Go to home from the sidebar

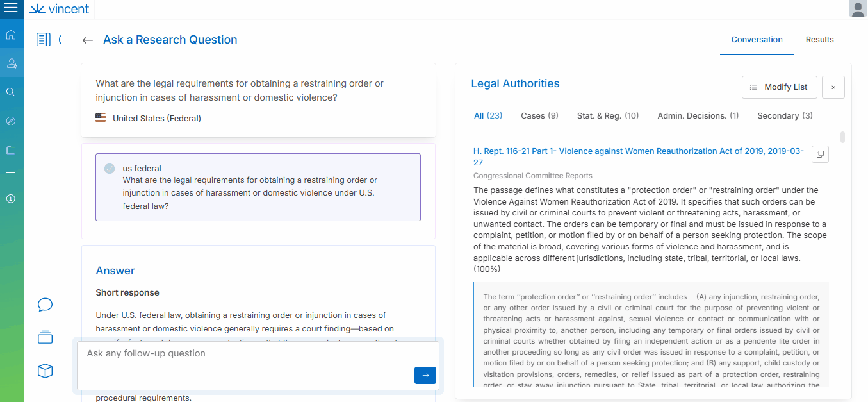tap(11, 35)
